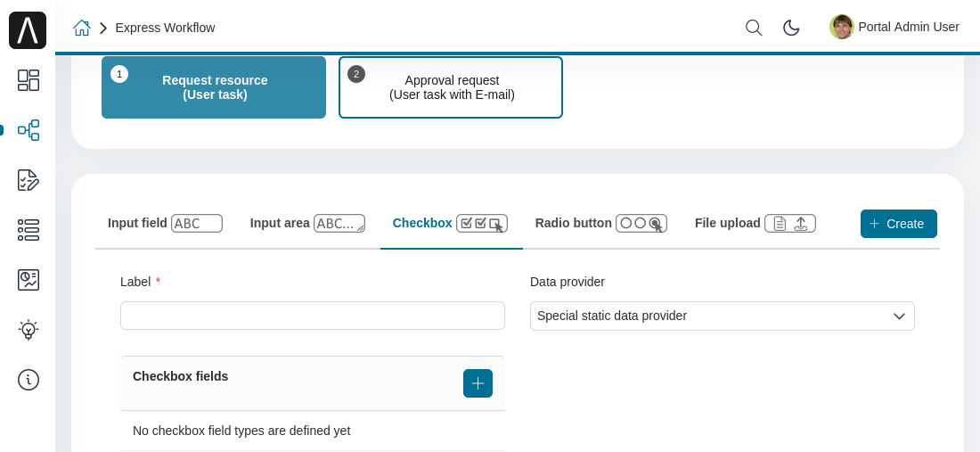
Task: Click the Data provider dropdown chevron
Action: pos(900,316)
